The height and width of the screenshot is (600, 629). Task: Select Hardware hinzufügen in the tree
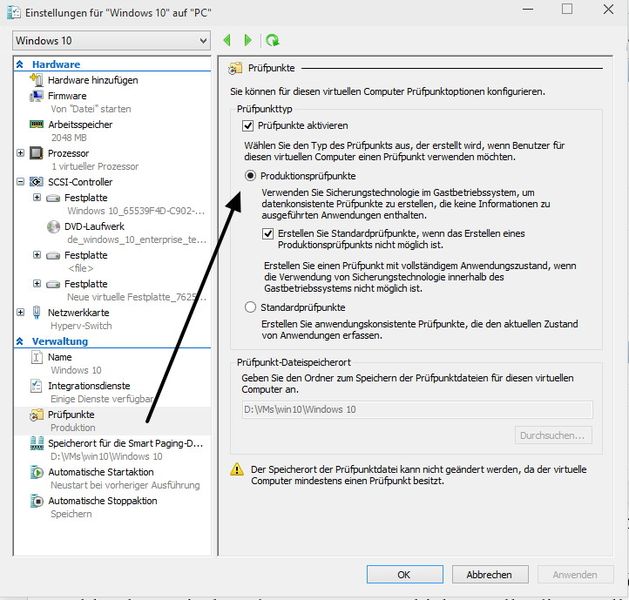coord(93,80)
